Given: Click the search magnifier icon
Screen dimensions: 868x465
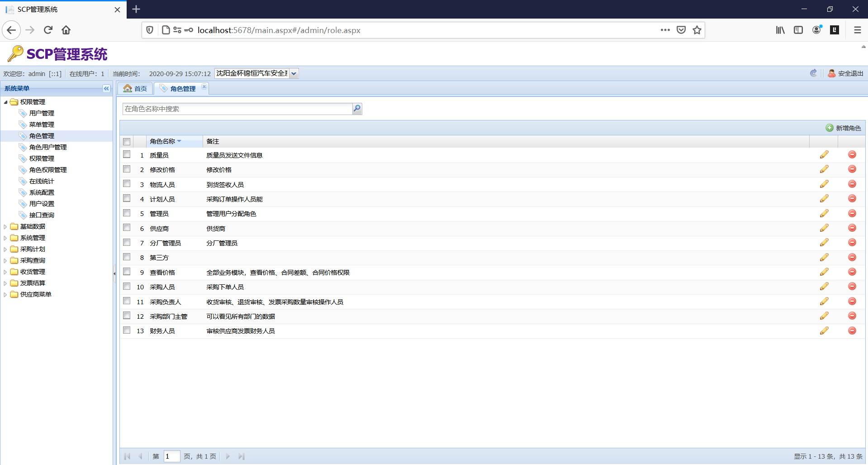Looking at the screenshot, I should (357, 109).
